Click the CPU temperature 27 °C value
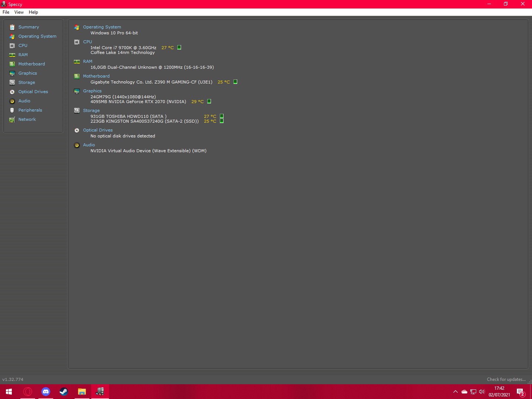The height and width of the screenshot is (399, 532). 167,48
